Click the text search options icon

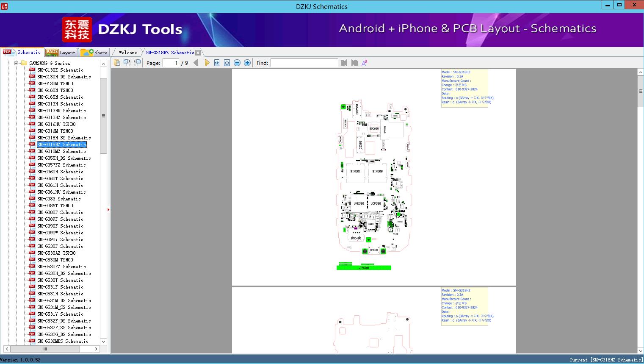click(x=364, y=63)
